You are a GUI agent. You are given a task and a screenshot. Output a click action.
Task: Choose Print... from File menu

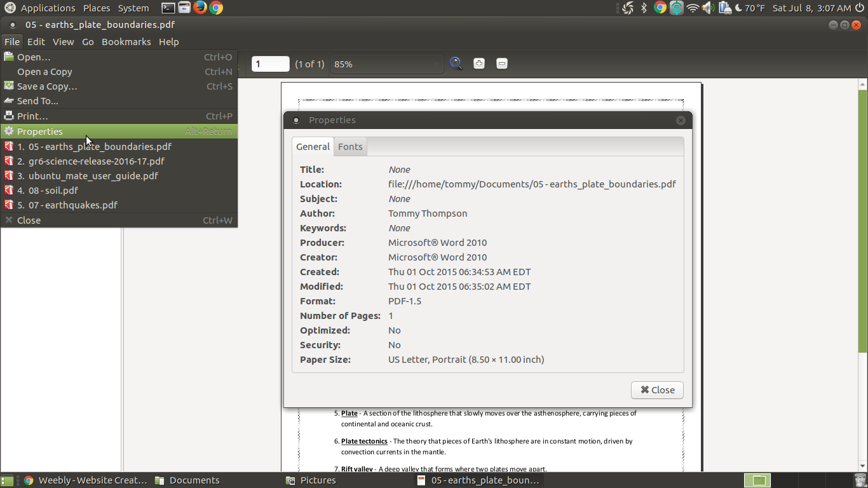119,116
